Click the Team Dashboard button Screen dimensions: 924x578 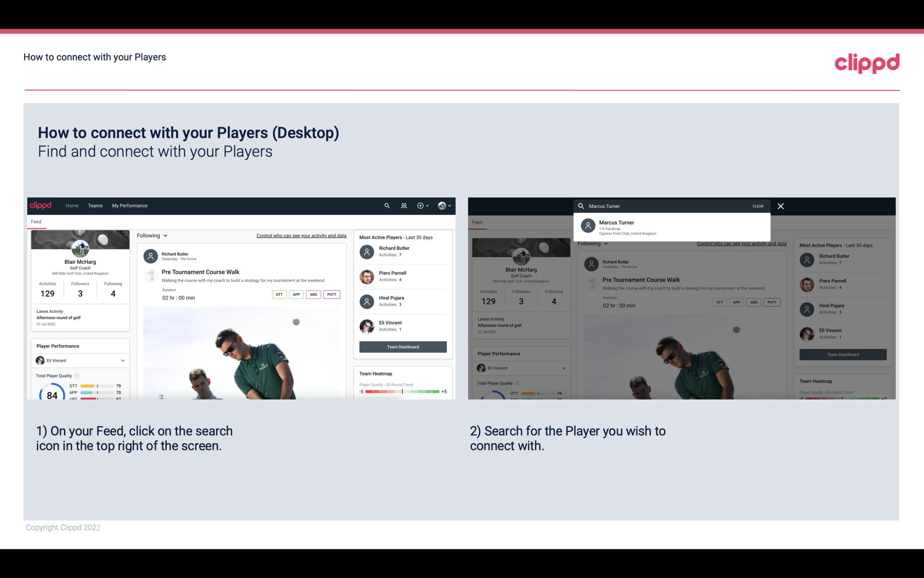402,346
